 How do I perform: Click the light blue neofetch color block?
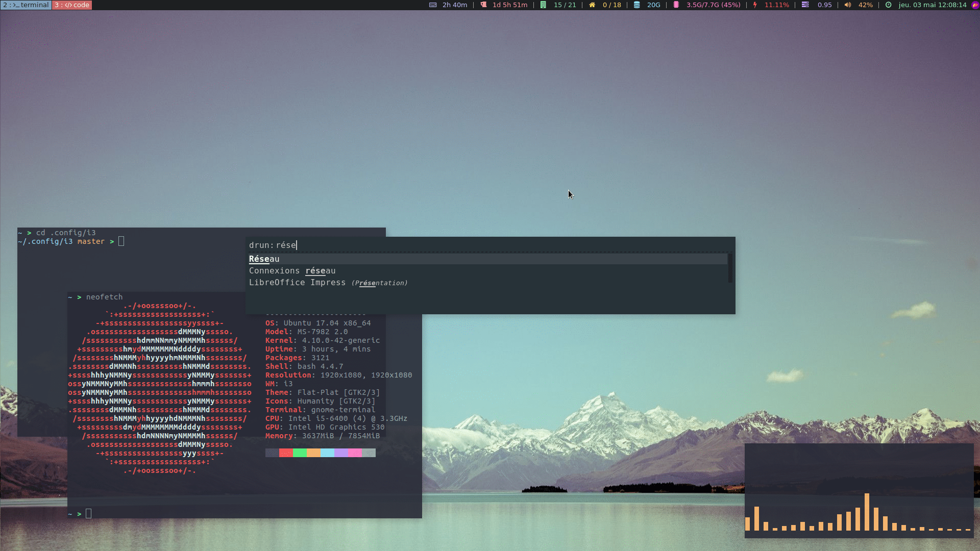click(327, 453)
